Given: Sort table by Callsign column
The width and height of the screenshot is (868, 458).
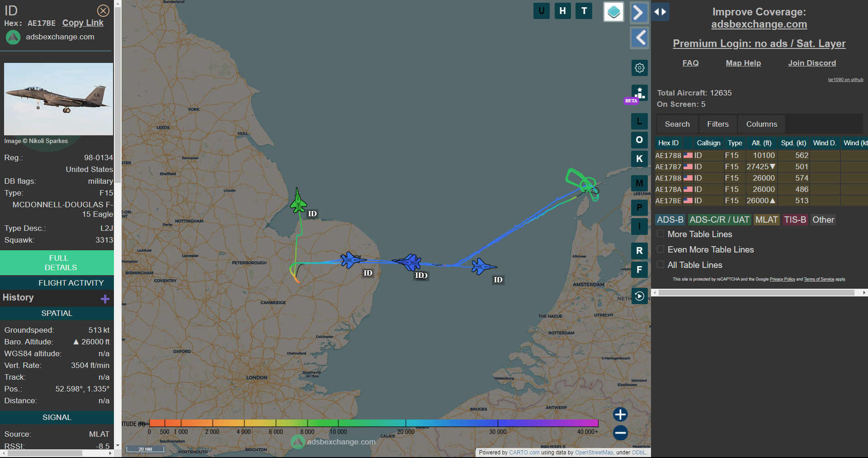Looking at the screenshot, I should (708, 143).
